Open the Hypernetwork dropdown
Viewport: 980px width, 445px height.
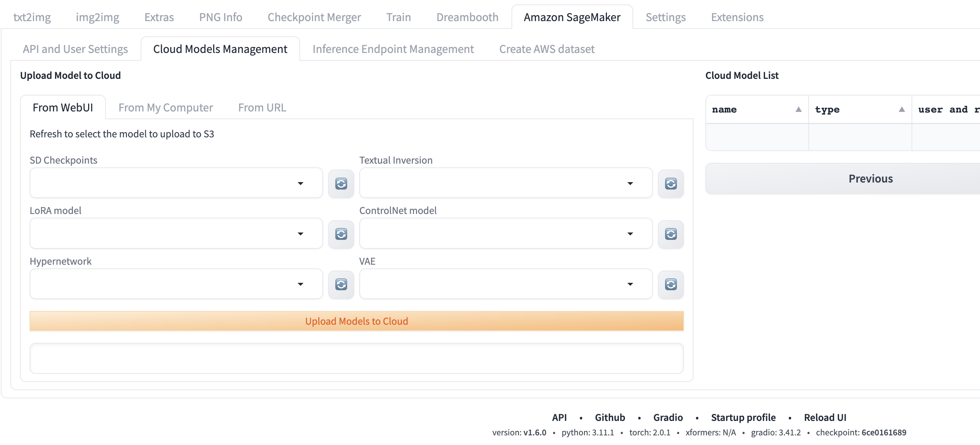coord(176,284)
